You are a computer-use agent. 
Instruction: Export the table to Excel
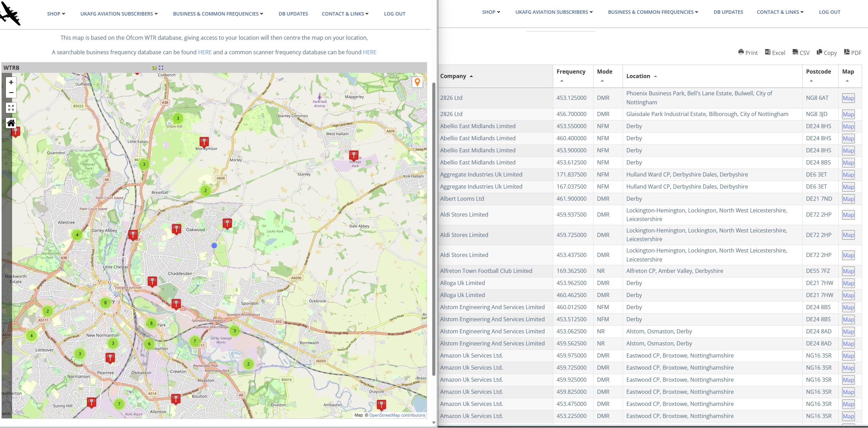click(775, 53)
